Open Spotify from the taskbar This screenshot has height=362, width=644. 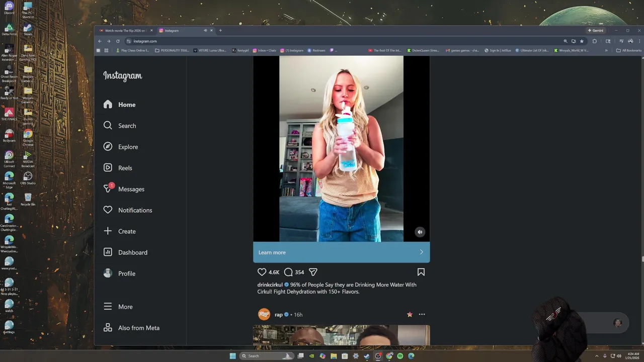point(400,356)
